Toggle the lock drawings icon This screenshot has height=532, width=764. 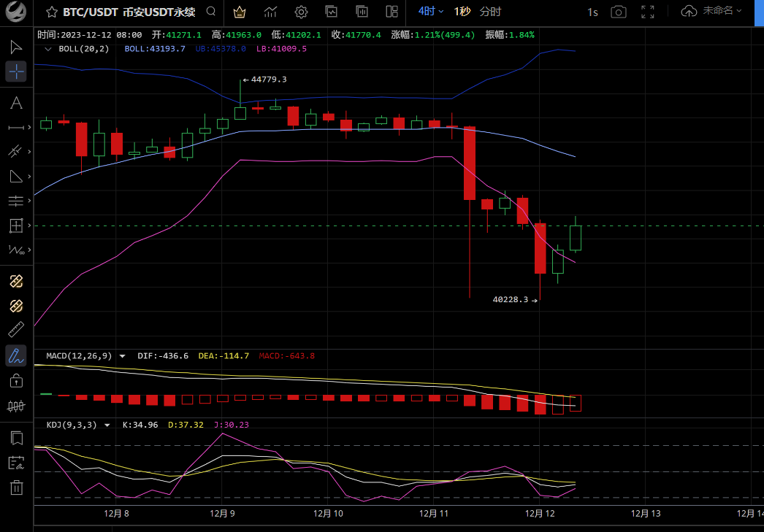[16, 380]
